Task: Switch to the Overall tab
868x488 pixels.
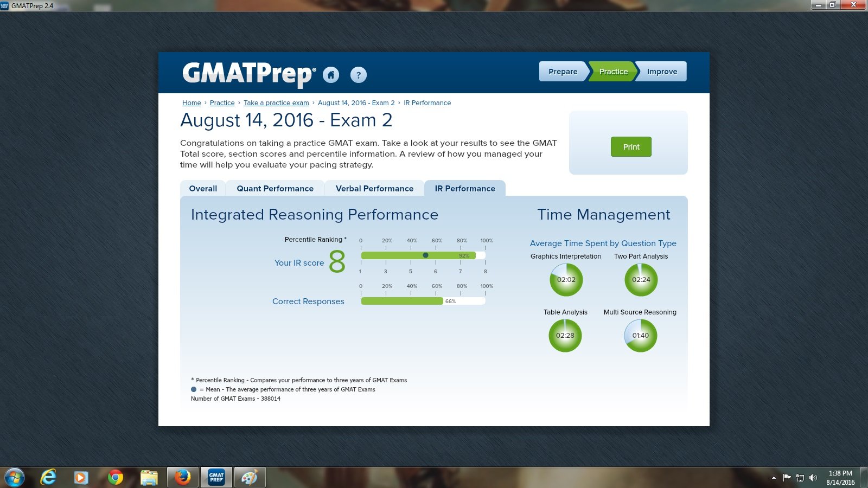Action: coord(202,188)
